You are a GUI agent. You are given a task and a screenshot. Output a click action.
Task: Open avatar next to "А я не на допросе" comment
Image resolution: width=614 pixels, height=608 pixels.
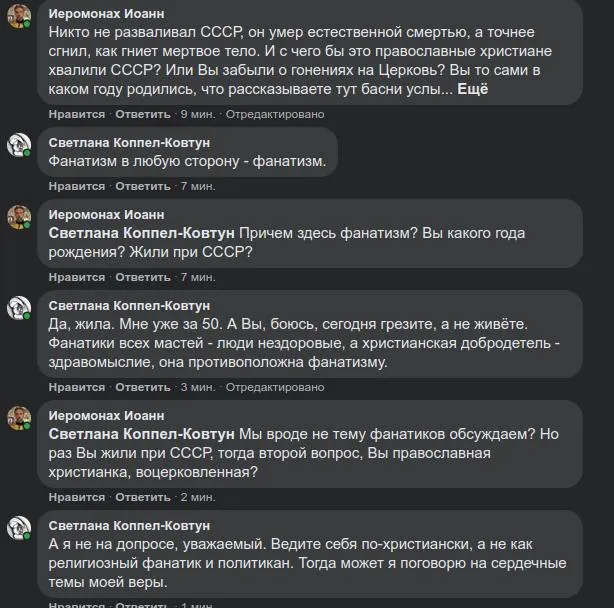tap(19, 529)
